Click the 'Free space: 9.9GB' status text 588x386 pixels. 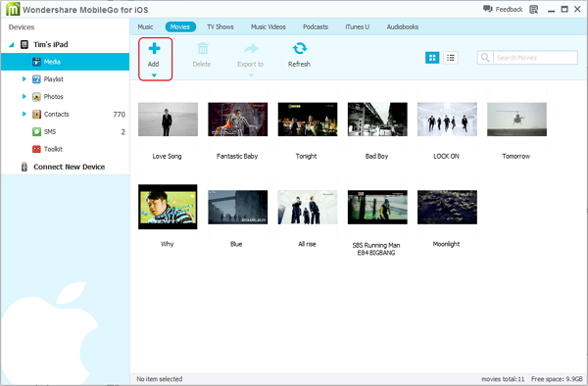click(557, 379)
